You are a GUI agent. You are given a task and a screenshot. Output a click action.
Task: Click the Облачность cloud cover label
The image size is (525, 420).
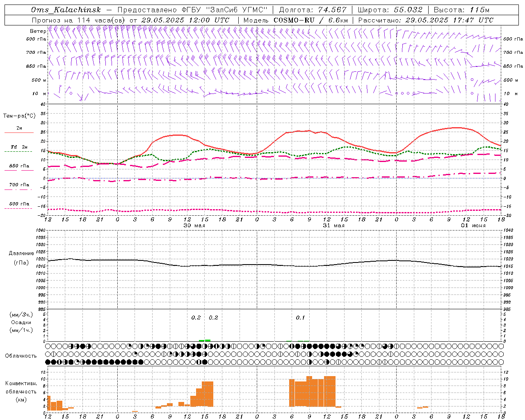21,356
